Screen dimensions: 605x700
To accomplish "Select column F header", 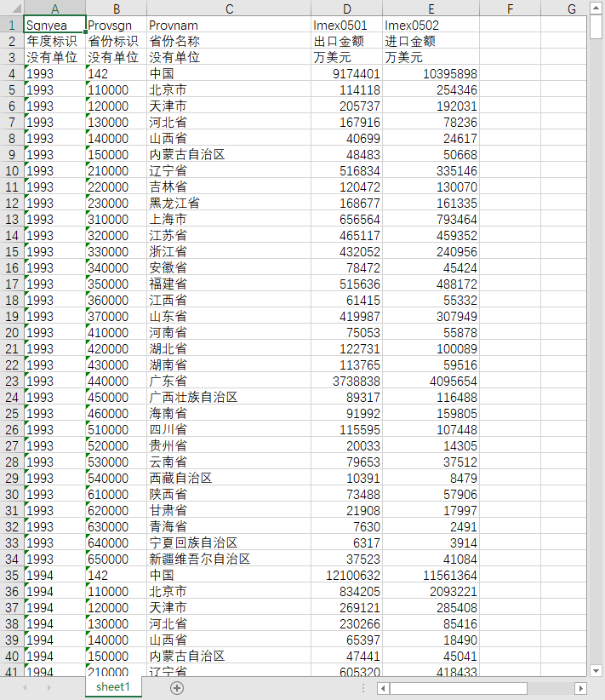I will coord(510,9).
